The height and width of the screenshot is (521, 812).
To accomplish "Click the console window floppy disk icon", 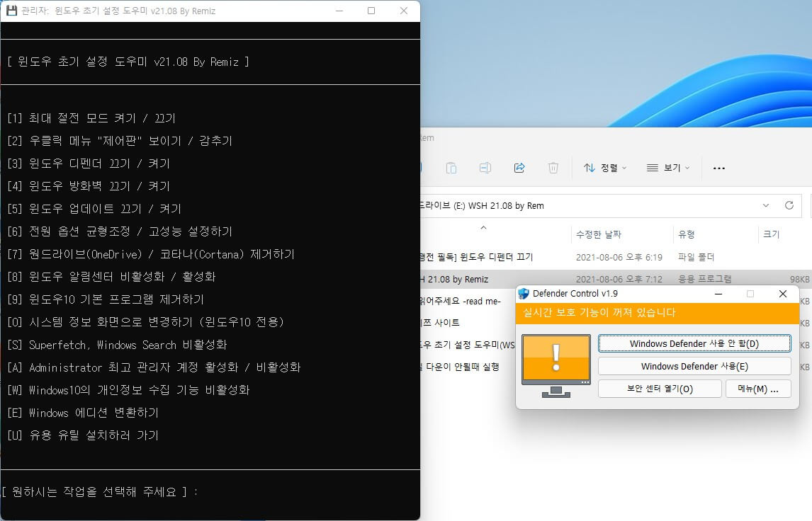I will 11,11.
